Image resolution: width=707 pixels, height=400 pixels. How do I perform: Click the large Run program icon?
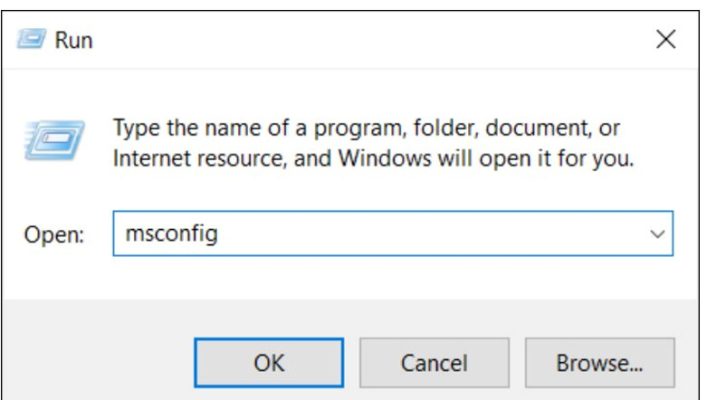coord(54,140)
